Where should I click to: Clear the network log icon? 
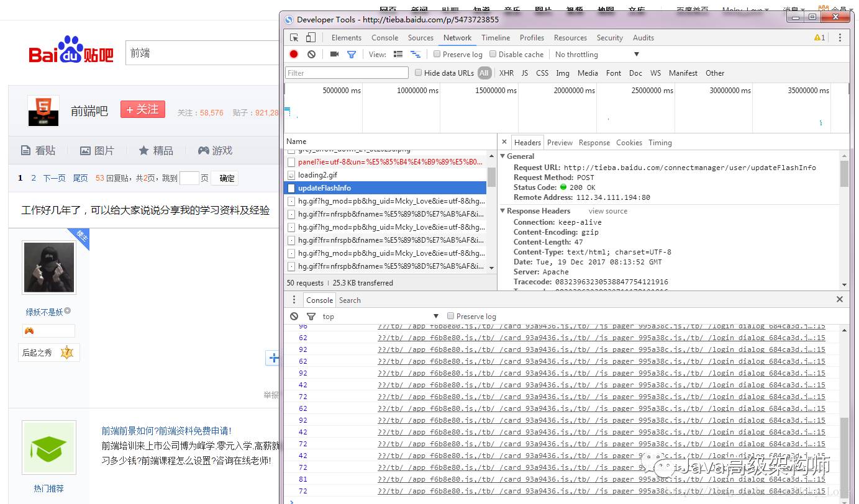(x=311, y=55)
